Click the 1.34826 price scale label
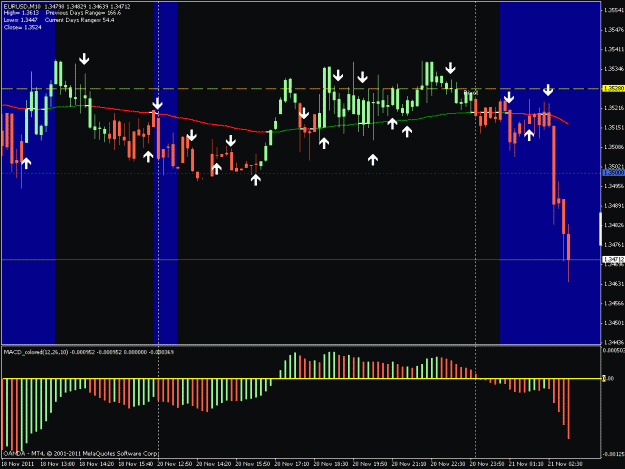This screenshot has height=469, width=625. pyautogui.click(x=614, y=225)
